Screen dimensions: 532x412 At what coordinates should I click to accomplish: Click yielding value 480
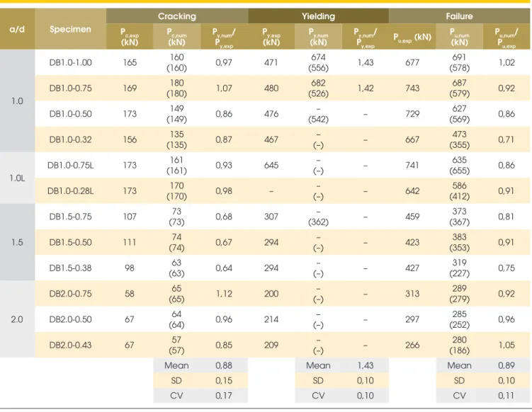[271, 88]
